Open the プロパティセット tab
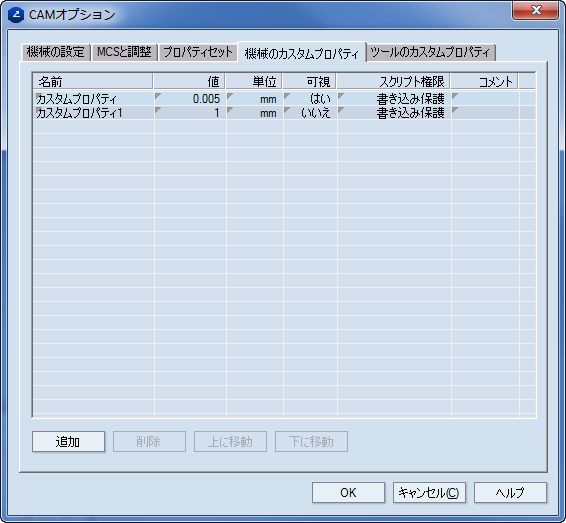 pos(198,52)
